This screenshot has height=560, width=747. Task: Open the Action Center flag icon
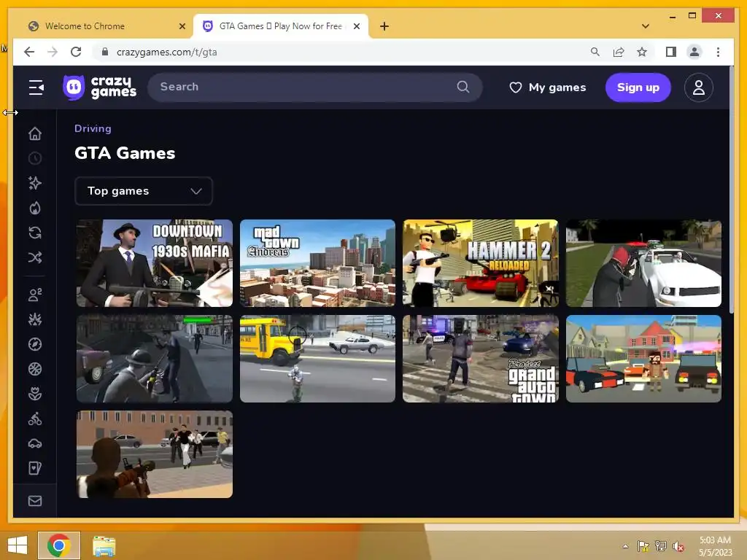(643, 546)
